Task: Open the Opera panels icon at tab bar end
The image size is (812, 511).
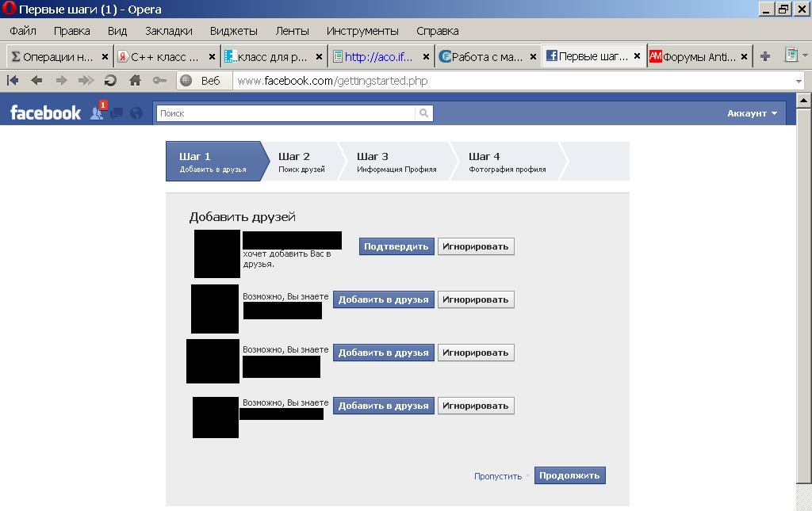Action: click(791, 55)
